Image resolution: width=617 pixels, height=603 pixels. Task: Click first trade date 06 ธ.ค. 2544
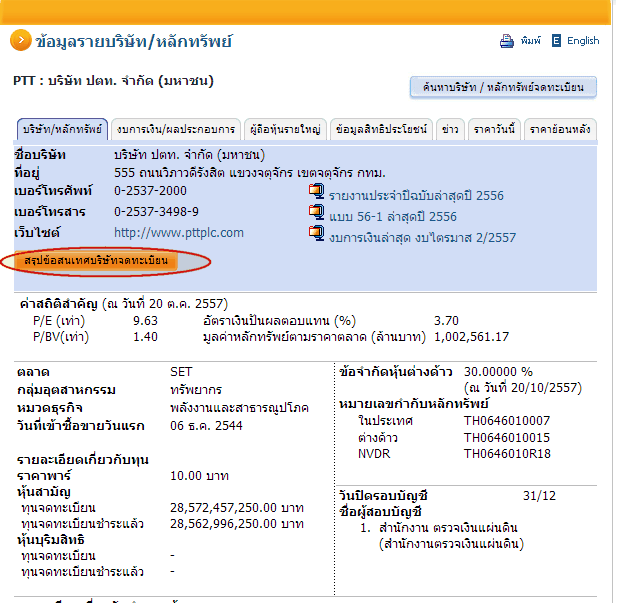(x=206, y=425)
